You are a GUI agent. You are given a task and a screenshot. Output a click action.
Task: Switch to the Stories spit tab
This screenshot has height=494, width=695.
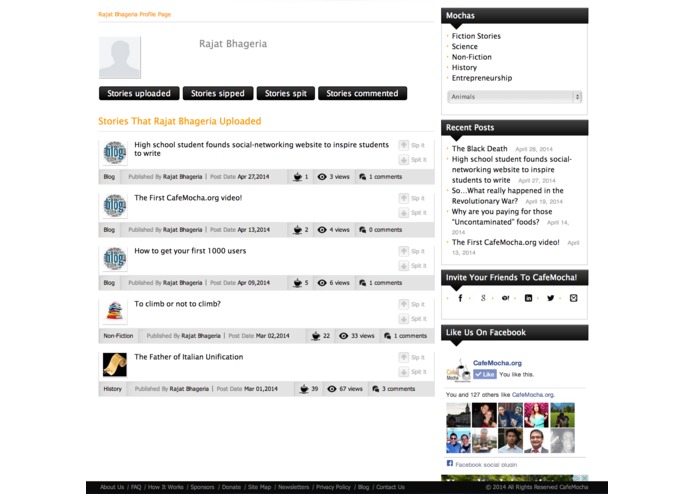[x=286, y=93]
